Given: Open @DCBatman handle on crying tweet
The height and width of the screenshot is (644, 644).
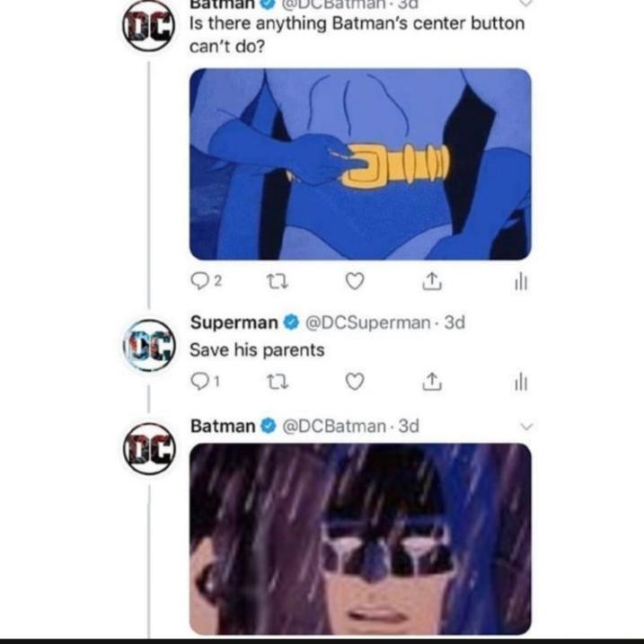Looking at the screenshot, I should pos(333,427).
